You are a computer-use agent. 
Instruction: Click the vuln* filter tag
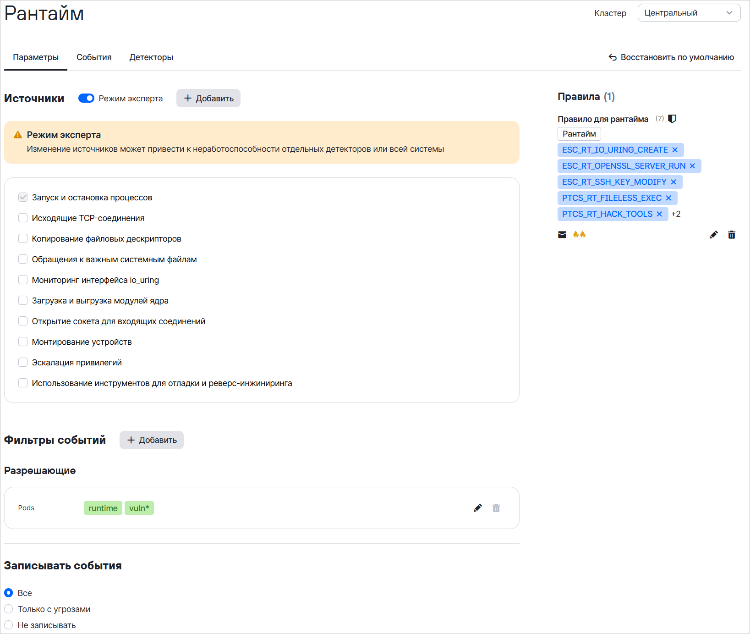(x=139, y=508)
